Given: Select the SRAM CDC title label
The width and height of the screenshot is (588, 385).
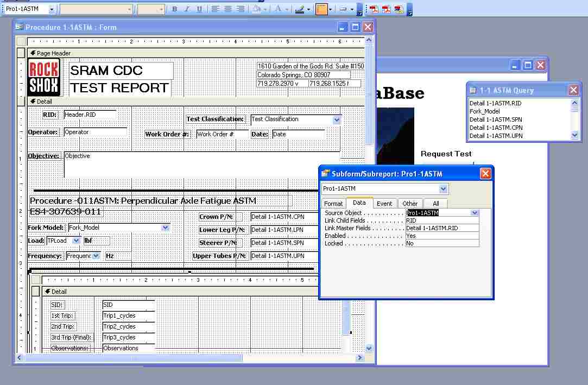Looking at the screenshot, I should pyautogui.click(x=121, y=71).
